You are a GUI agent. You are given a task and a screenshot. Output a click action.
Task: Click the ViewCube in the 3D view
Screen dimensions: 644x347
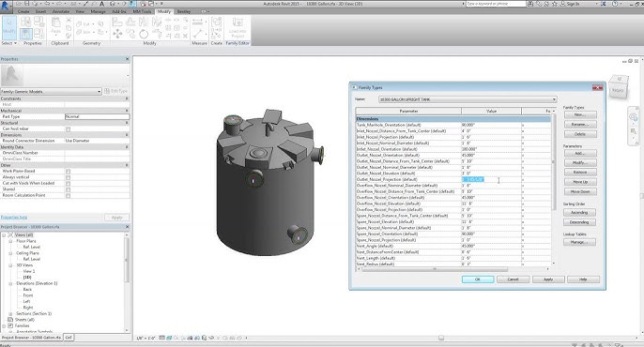pos(618,87)
